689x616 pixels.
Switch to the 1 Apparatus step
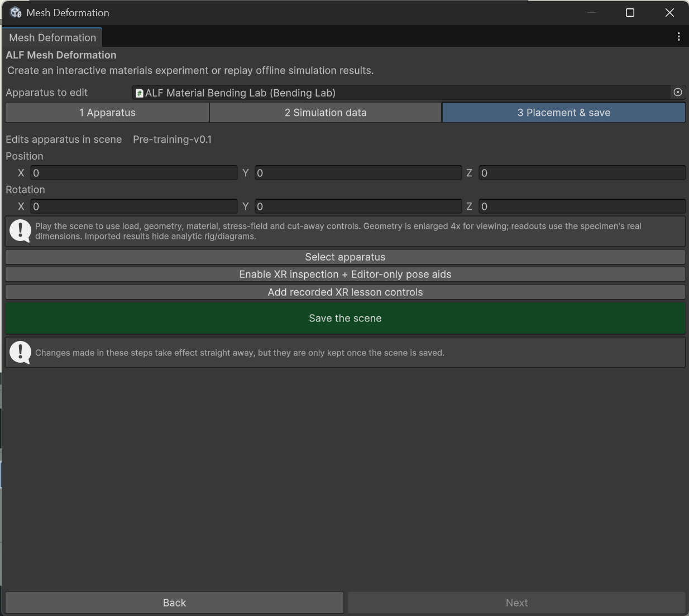tap(107, 113)
